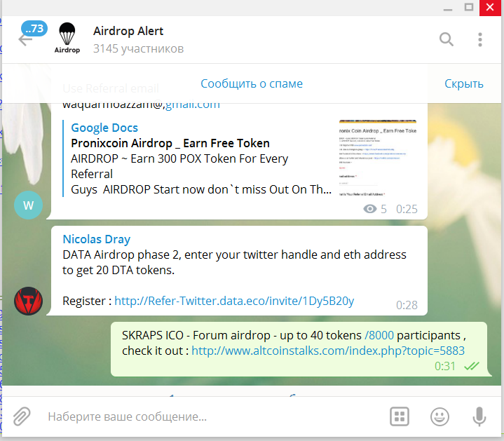Maximize the Telegram window
Image resolution: width=504 pixels, height=441 pixels.
(x=469, y=7)
